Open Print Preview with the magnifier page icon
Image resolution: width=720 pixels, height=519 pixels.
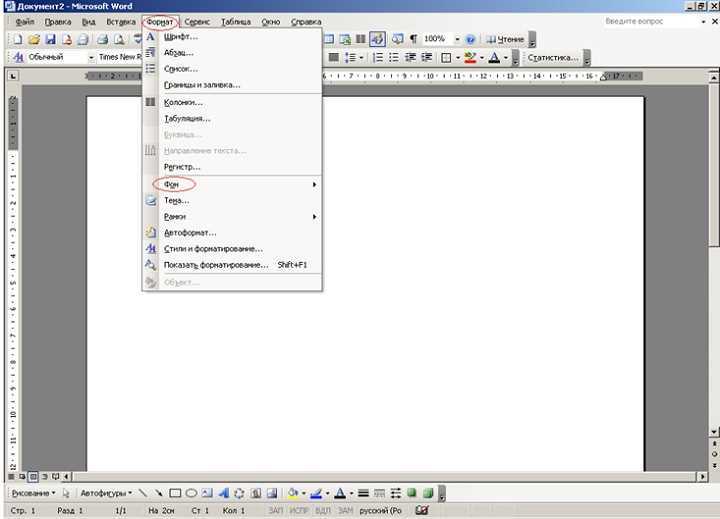click(119, 39)
